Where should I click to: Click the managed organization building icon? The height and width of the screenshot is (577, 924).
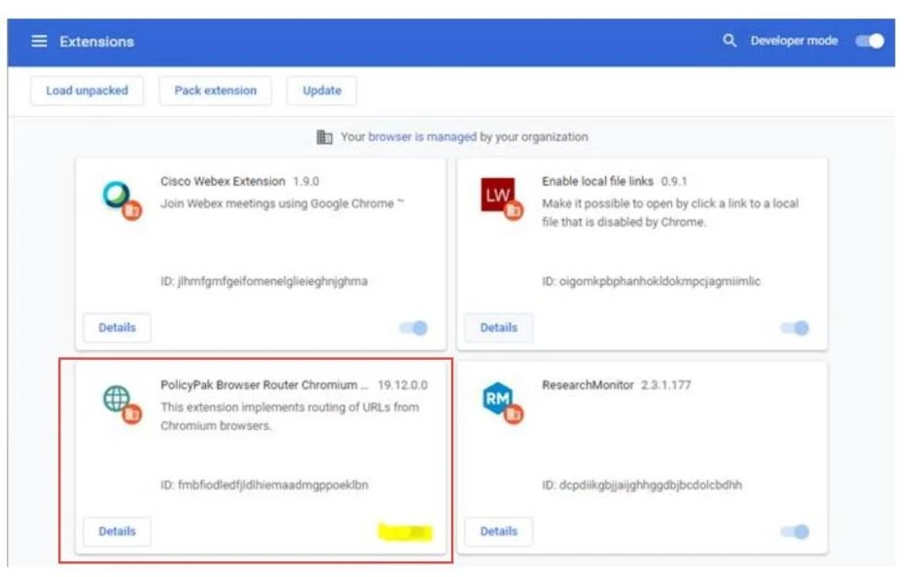point(325,137)
